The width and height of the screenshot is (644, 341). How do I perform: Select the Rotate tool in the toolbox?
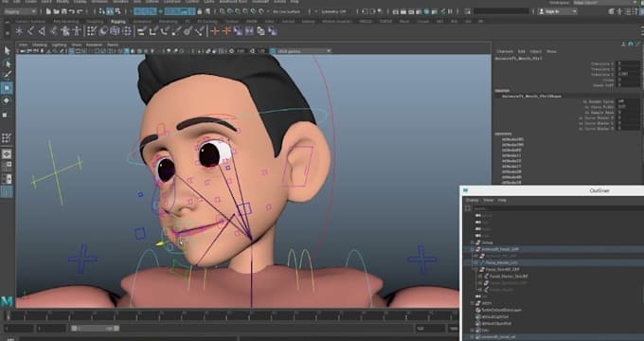pos(7,100)
